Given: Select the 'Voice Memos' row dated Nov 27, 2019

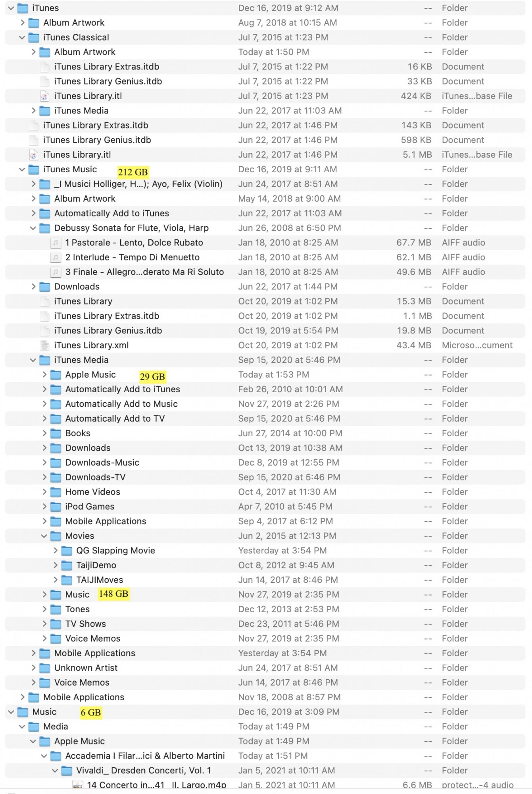Looking at the screenshot, I should (x=265, y=638).
